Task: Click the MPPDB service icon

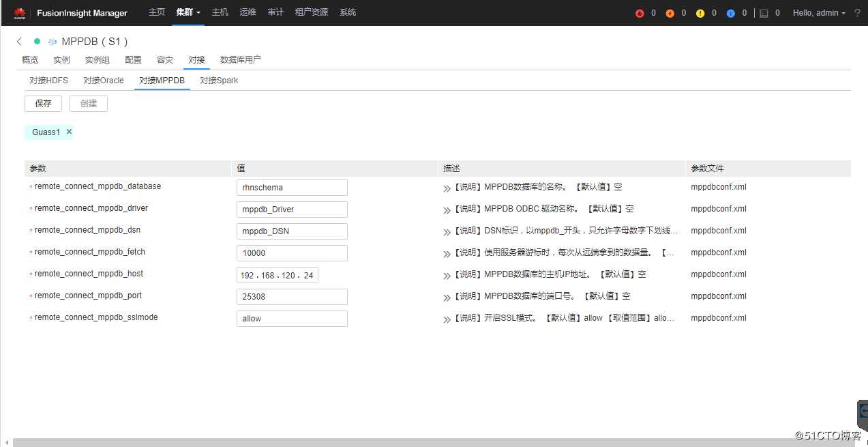Action: pyautogui.click(x=53, y=42)
